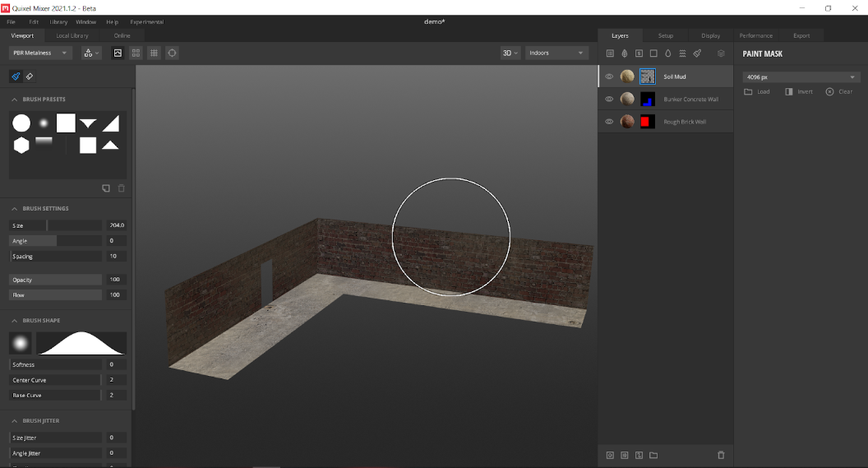The height and width of the screenshot is (468, 868).
Task: Click the Opacity slider in Brush Settings
Action: click(x=56, y=280)
